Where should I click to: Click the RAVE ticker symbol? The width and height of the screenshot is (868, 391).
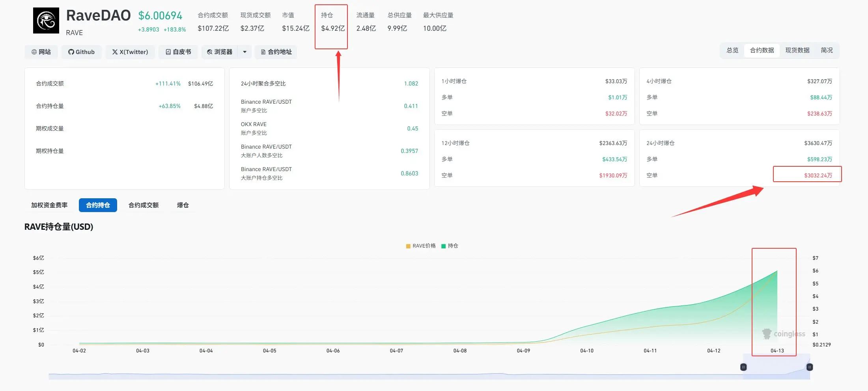point(74,33)
